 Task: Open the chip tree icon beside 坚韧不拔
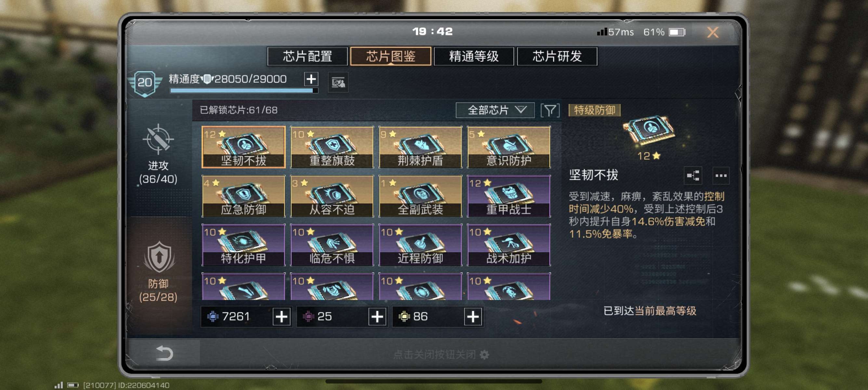coord(693,175)
